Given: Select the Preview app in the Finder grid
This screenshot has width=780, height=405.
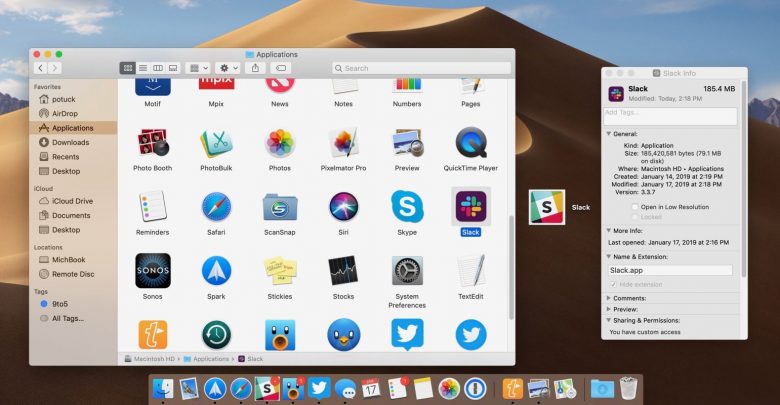Looking at the screenshot, I should tap(407, 143).
